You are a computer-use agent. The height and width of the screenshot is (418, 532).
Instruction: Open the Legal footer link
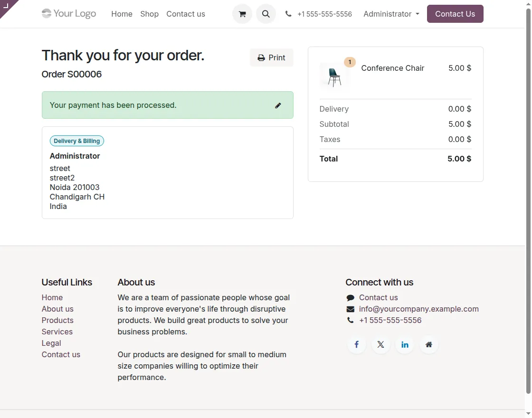(51, 343)
